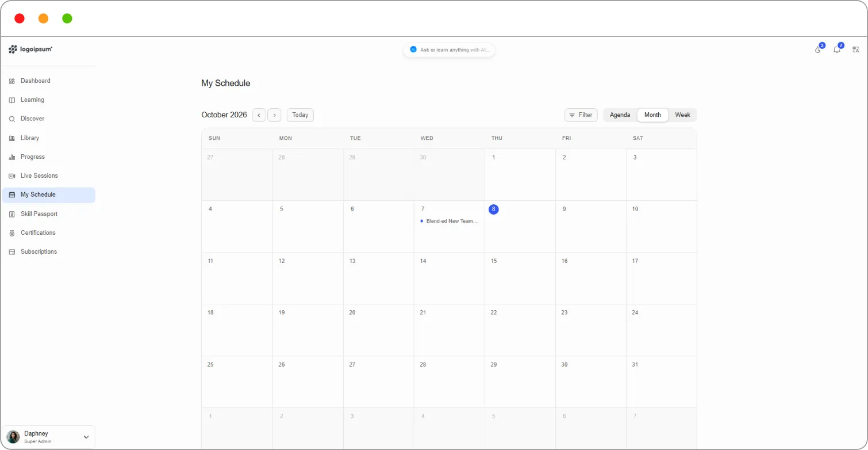Select date 13 in the calendar
Image resolution: width=868 pixels, height=450 pixels.
[352, 261]
